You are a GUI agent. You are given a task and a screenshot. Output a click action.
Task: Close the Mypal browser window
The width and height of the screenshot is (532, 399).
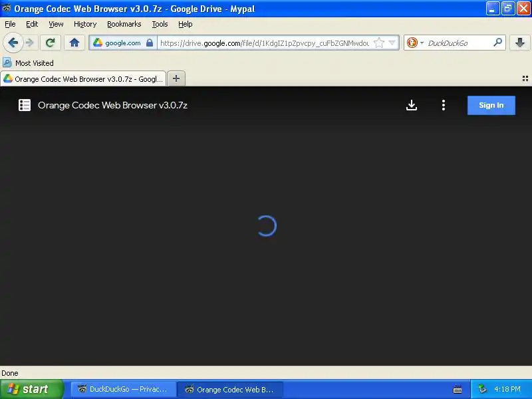(523, 9)
